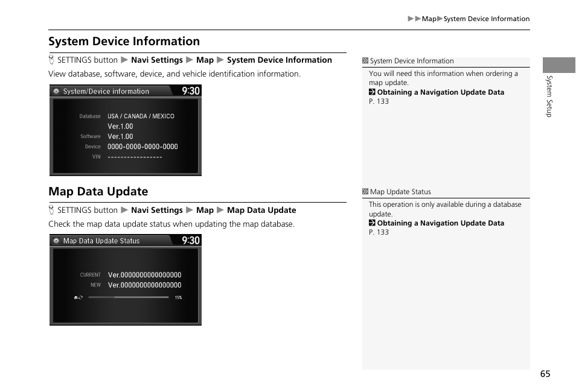Click the USA / CANADA / MEXICO database value
Screen dimensions: 576x392
coord(141,116)
